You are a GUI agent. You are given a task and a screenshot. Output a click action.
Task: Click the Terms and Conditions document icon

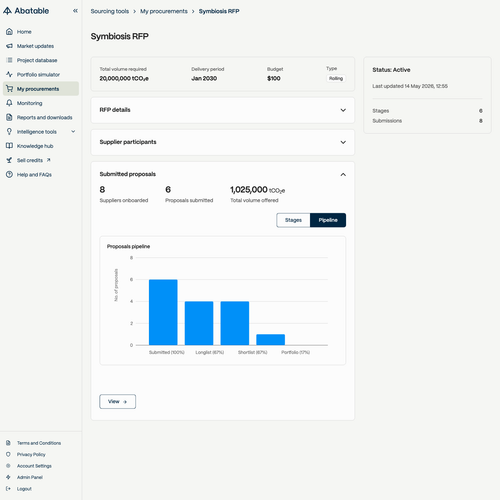tap(8, 443)
